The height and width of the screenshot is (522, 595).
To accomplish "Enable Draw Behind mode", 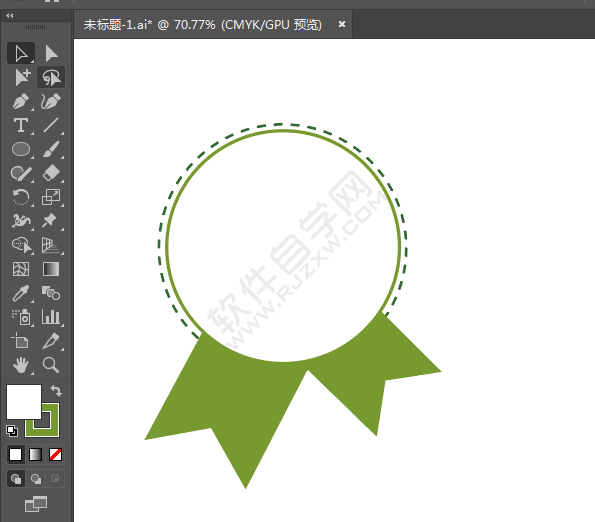I will tap(36, 479).
